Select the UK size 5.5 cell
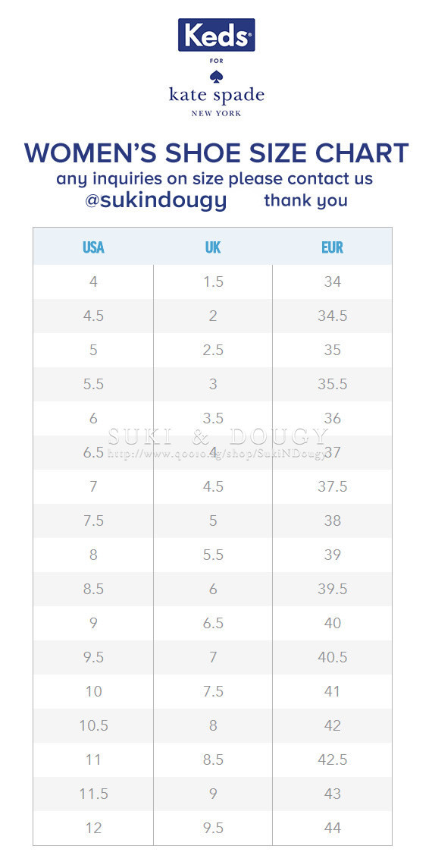 pyautogui.click(x=213, y=555)
